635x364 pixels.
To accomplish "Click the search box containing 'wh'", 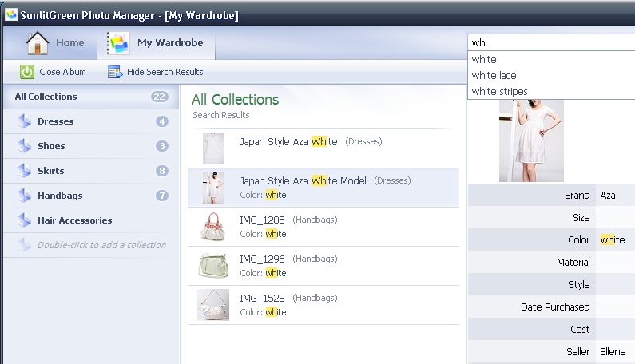I will (x=551, y=42).
